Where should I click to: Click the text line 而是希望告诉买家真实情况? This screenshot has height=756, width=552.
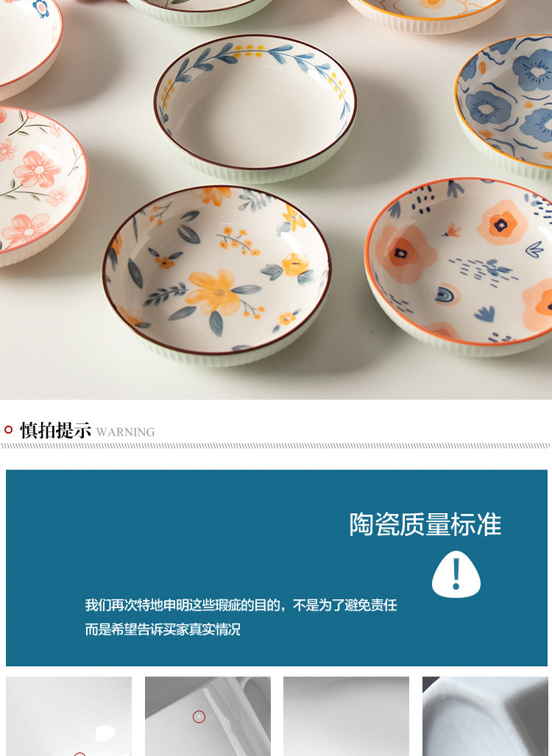coord(163,629)
